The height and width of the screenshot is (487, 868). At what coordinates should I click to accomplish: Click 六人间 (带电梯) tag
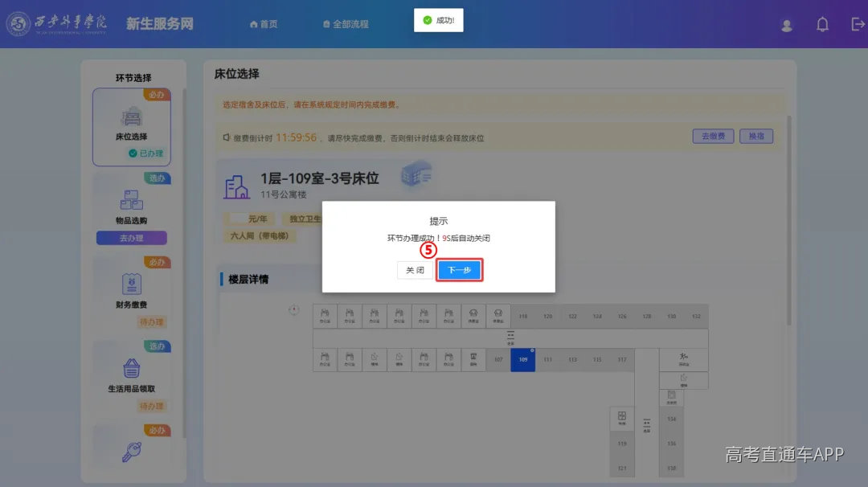(x=259, y=235)
